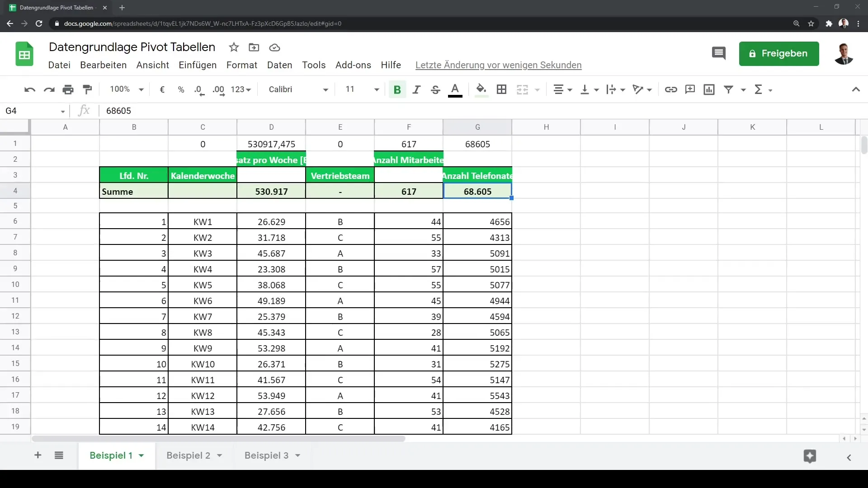
Task: Open the font name dropdown
Action: 297,89
